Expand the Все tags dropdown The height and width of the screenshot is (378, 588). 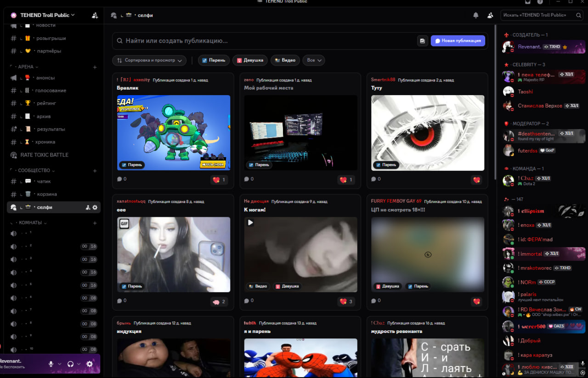pyautogui.click(x=314, y=60)
